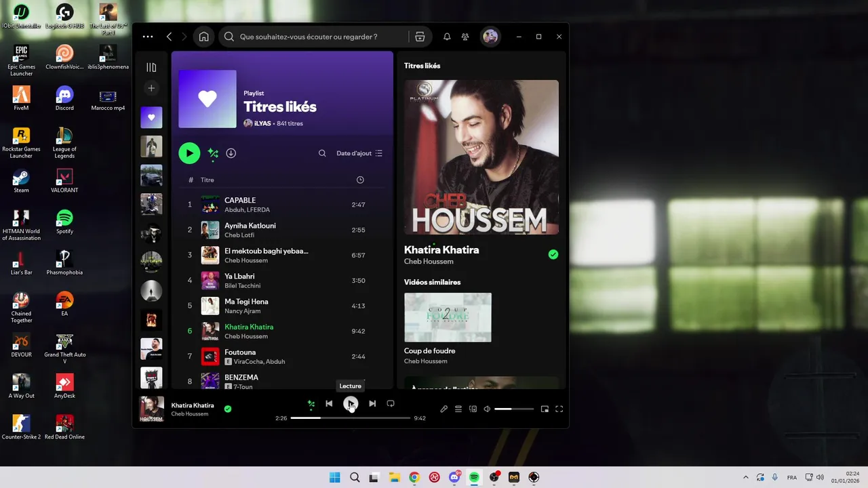
Task: Skip to the previous track
Action: 329,403
